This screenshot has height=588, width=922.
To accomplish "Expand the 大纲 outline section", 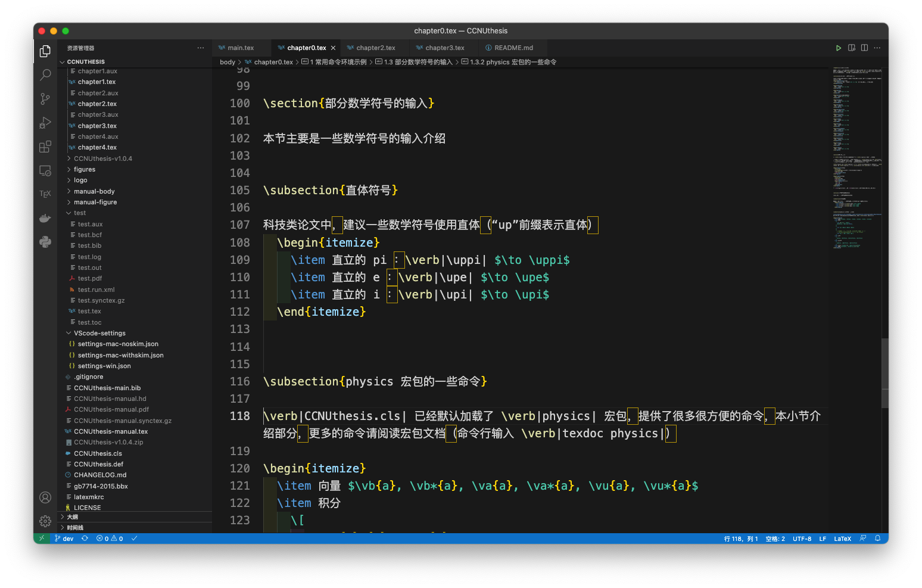I will [73, 517].
